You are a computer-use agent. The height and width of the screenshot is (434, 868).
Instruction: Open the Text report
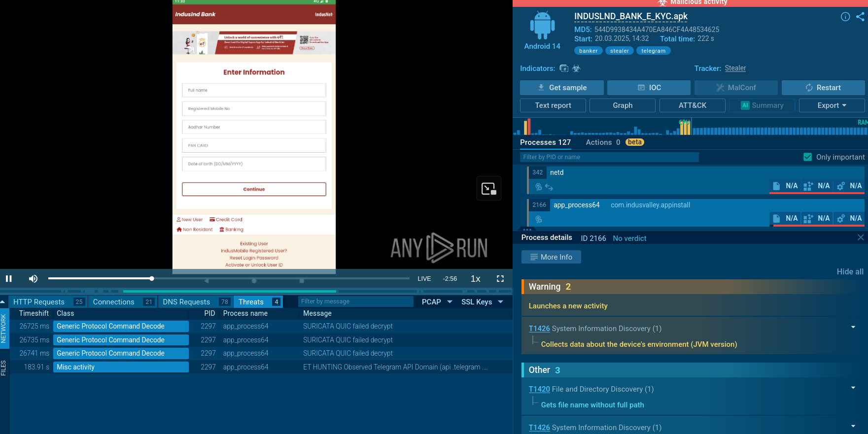point(553,105)
